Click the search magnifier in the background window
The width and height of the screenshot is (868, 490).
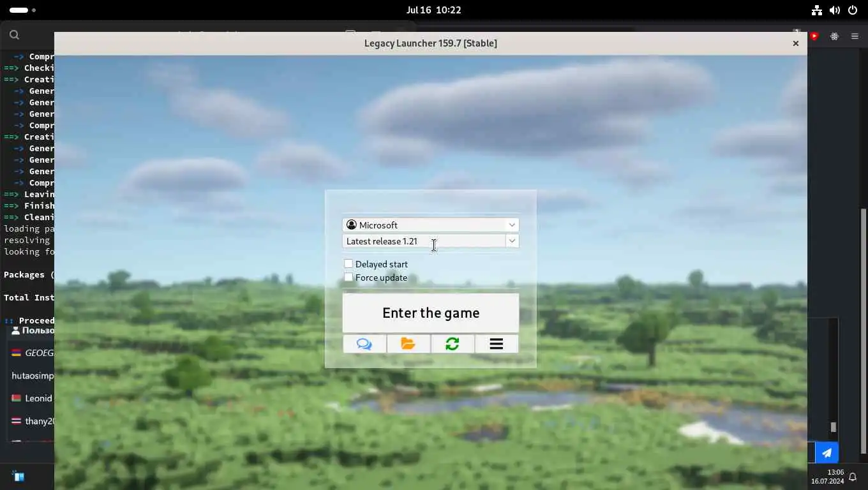coord(14,35)
